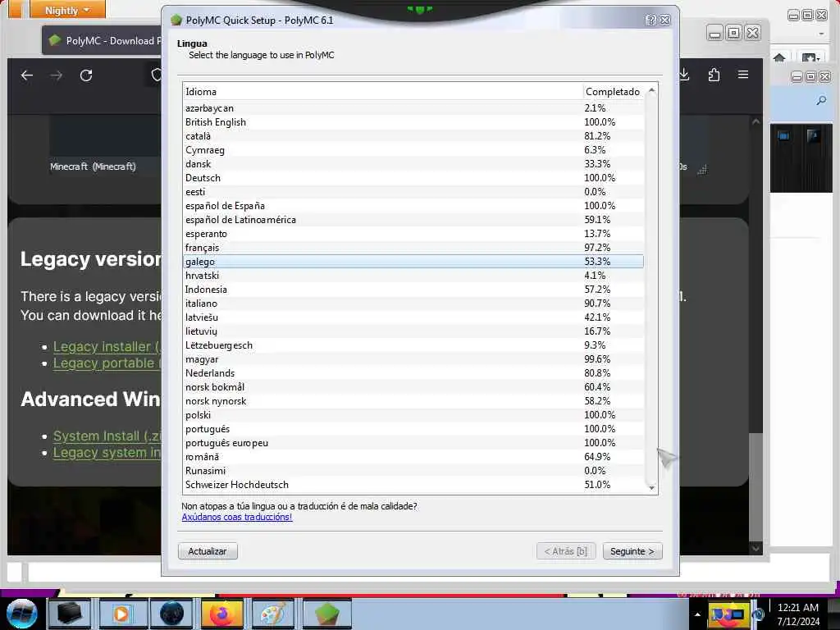Reload the page with the refresh icon
Viewport: 840px width, 630px height.
click(x=86, y=75)
